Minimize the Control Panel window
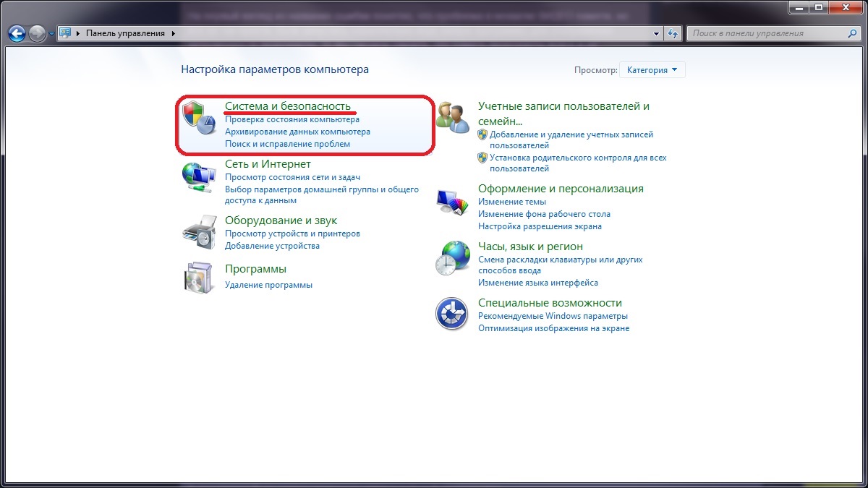The image size is (868, 488). (x=799, y=7)
